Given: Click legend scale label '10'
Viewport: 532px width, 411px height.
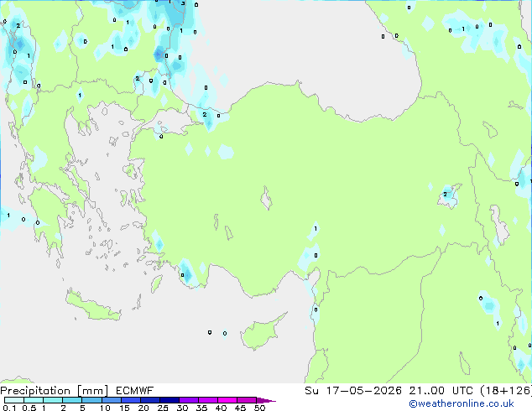Looking at the screenshot, I should point(105,408).
